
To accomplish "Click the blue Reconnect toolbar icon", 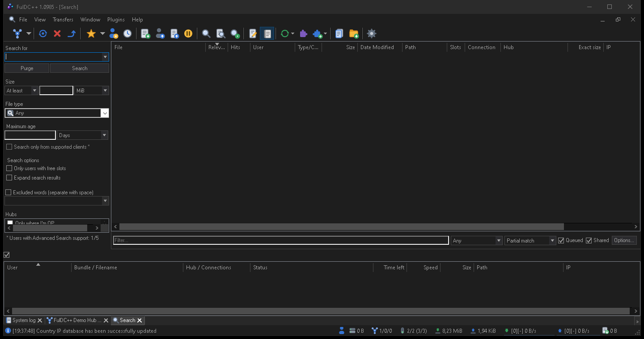I will tap(43, 33).
